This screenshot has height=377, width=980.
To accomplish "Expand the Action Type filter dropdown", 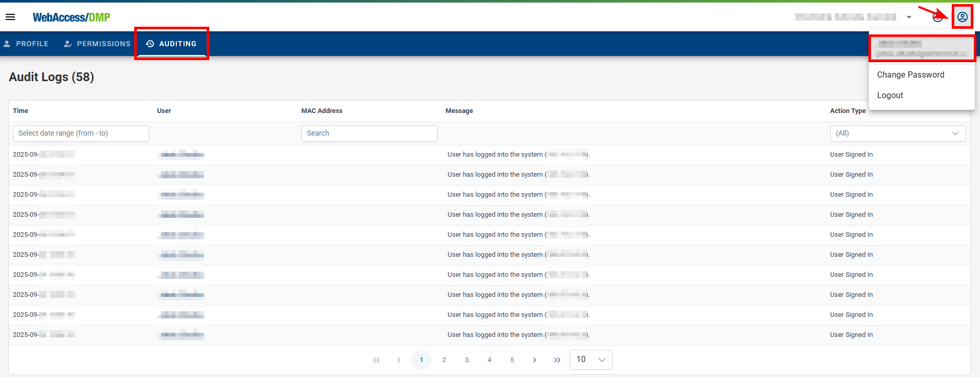I will pos(898,134).
